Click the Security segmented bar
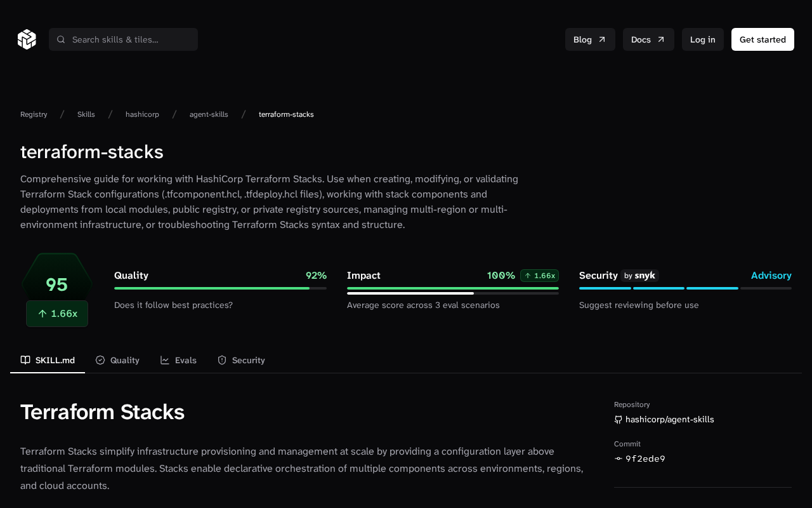812x508 pixels. tap(685, 288)
